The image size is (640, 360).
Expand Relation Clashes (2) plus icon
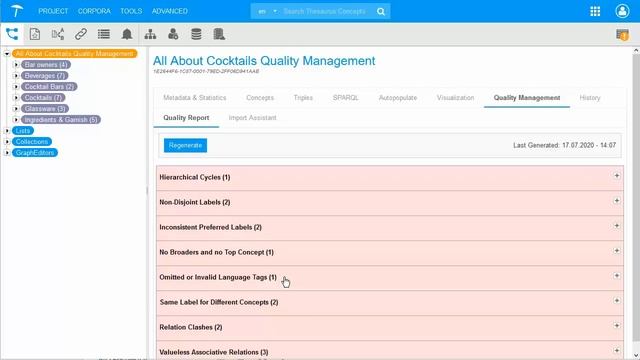617,325
